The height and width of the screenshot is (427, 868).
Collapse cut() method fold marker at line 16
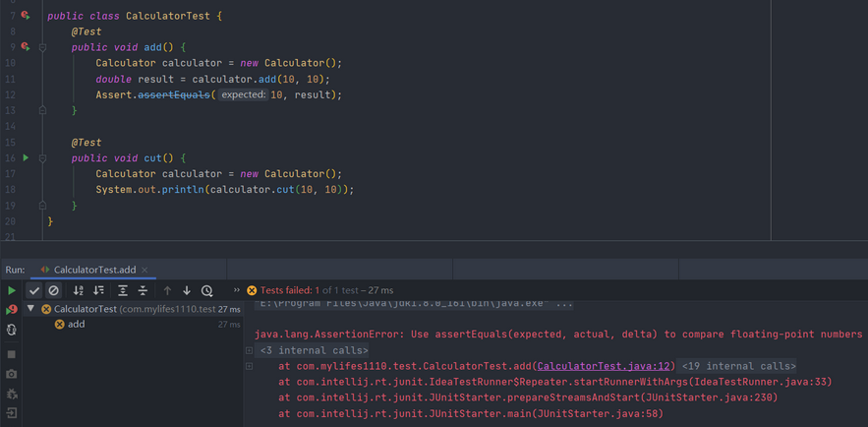click(42, 158)
